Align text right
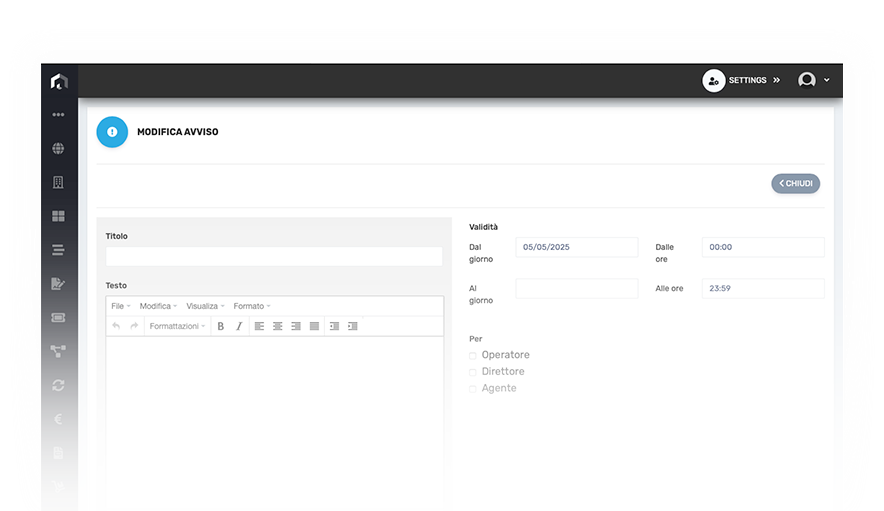The width and height of the screenshot is (884, 511). pyautogui.click(x=296, y=326)
